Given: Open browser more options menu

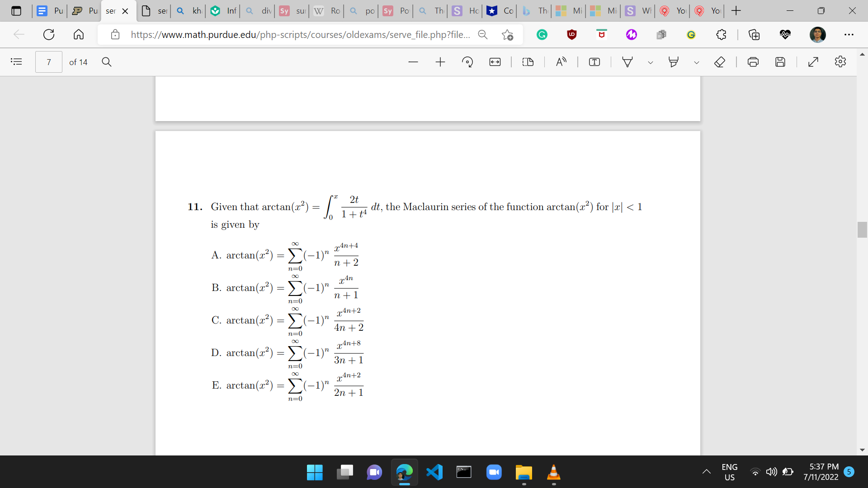Looking at the screenshot, I should click(x=849, y=34).
